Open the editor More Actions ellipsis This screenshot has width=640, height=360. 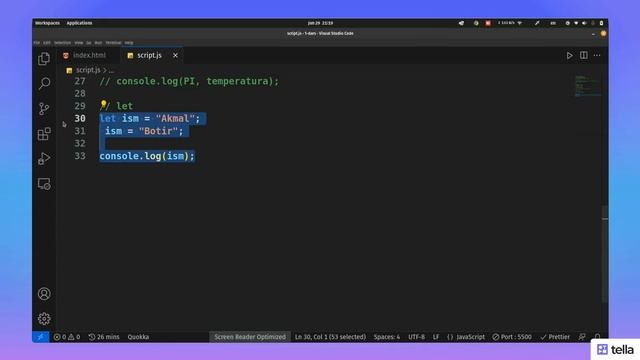click(x=597, y=55)
